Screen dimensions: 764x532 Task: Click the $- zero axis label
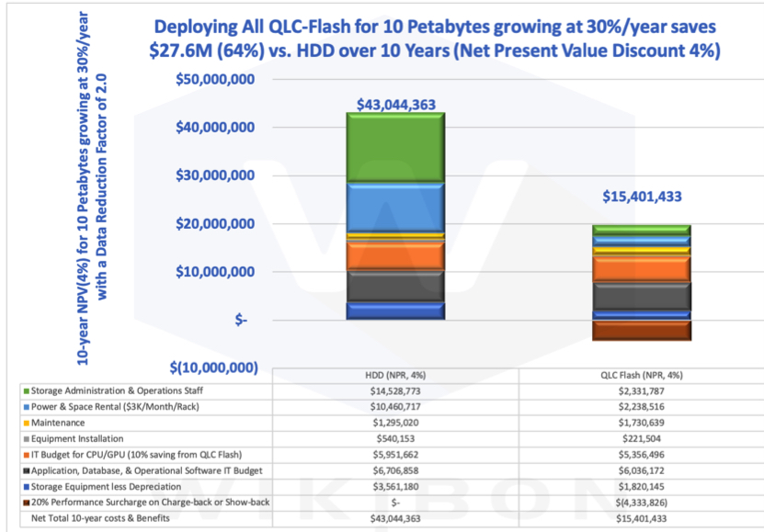241,320
